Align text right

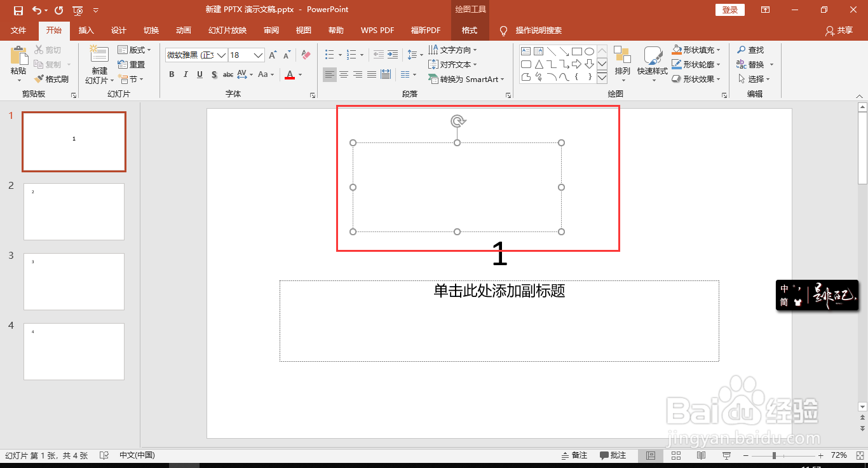pos(358,75)
